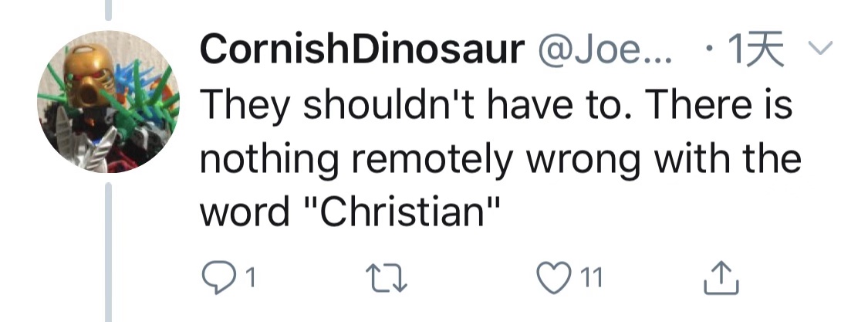Image resolution: width=868 pixels, height=322 pixels.
Task: Like the tweet with the heart icon
Action: (552, 277)
